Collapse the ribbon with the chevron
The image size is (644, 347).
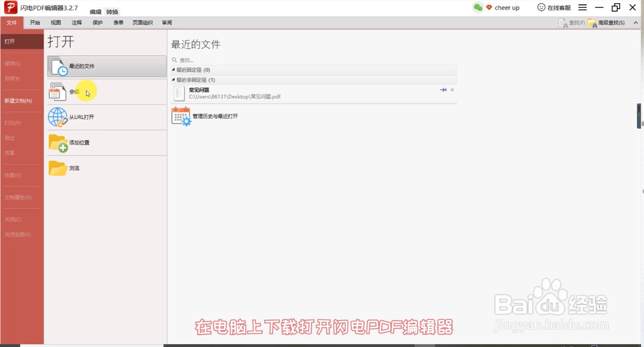tap(636, 23)
